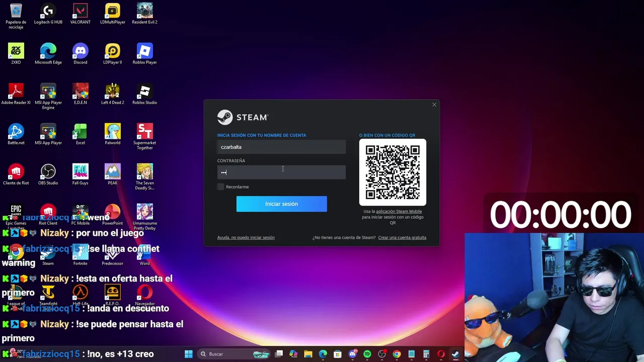Select the PEAK desktop icon
644x362 pixels.
click(x=112, y=174)
